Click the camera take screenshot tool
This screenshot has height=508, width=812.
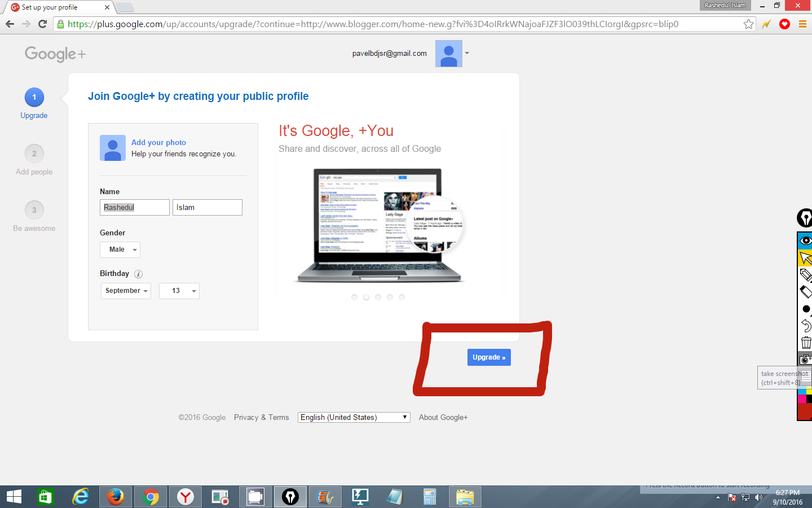[x=806, y=360]
